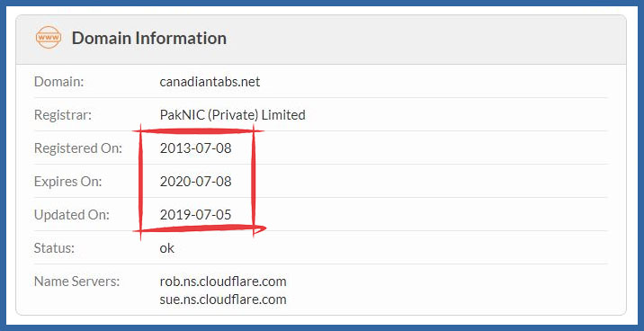This screenshot has width=644, height=331.
Task: Click the red hand-drawn rectangle's top edge
Action: (x=197, y=131)
